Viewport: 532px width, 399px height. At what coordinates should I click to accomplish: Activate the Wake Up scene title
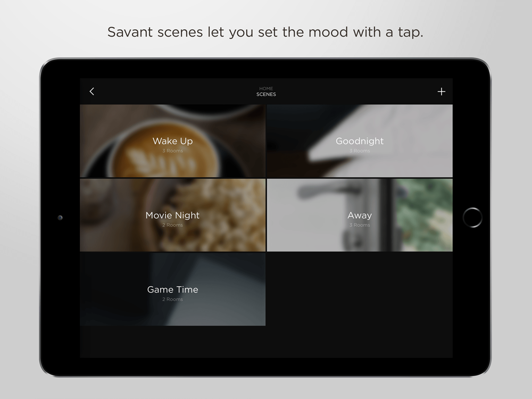tap(172, 141)
